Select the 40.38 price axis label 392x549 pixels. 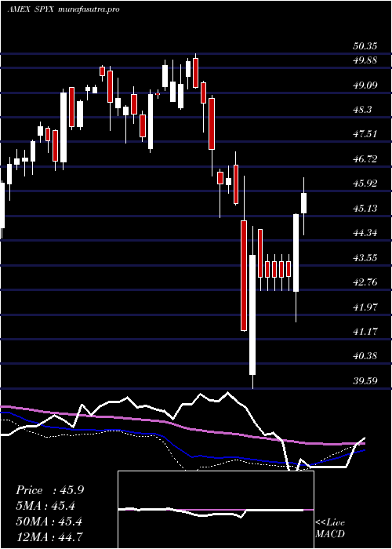[x=364, y=356]
